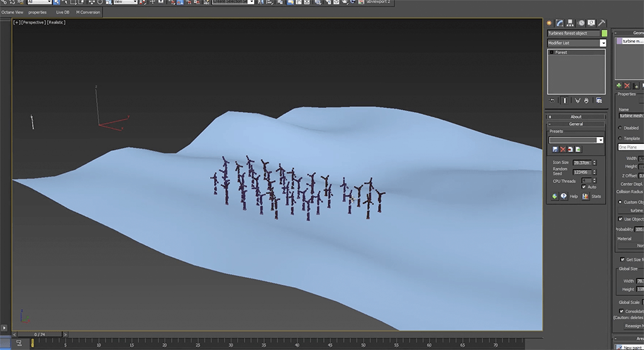The image size is (644, 350).
Task: Open the M Conversion menu
Action: click(x=88, y=12)
